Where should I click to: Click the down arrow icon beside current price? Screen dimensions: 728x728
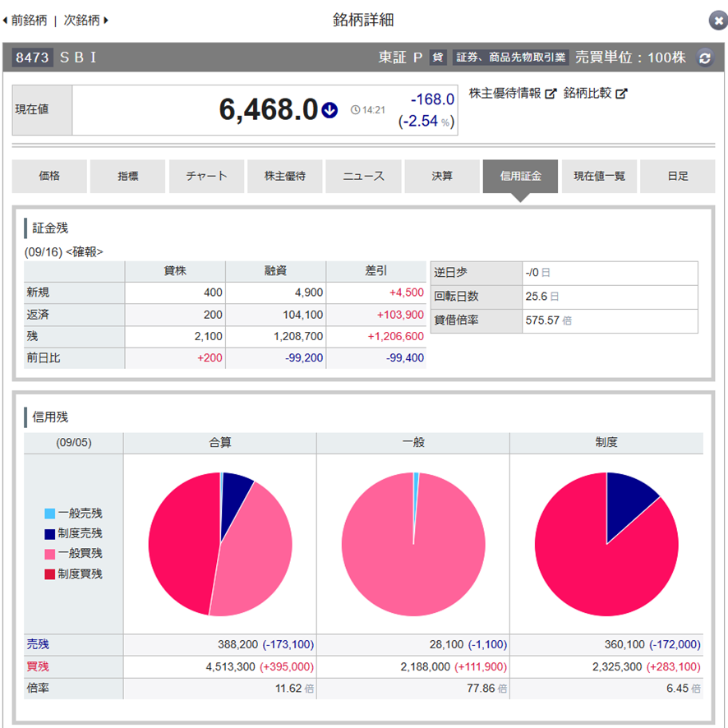tap(329, 109)
